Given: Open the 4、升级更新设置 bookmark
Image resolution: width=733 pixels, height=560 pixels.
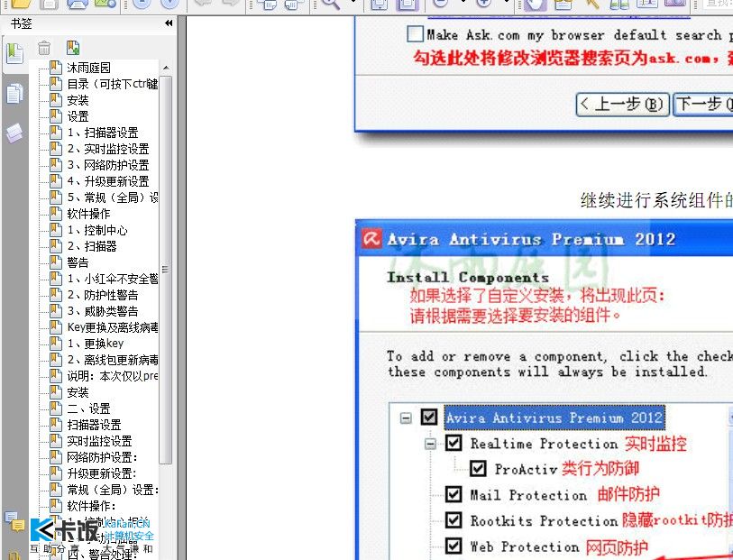Looking at the screenshot, I should tap(108, 181).
